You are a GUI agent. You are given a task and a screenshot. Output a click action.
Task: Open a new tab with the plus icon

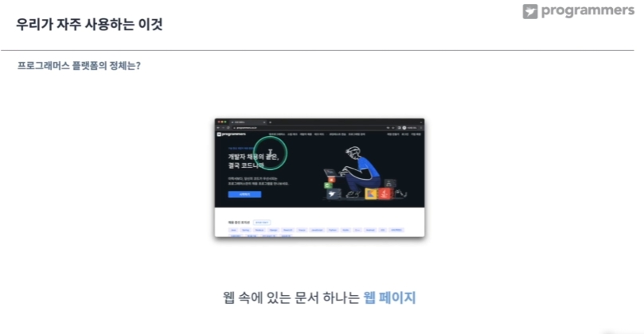[270, 122]
